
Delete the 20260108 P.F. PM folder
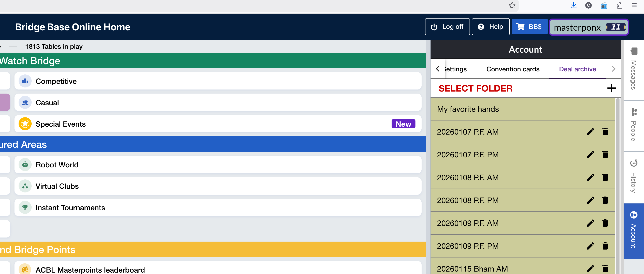click(605, 200)
